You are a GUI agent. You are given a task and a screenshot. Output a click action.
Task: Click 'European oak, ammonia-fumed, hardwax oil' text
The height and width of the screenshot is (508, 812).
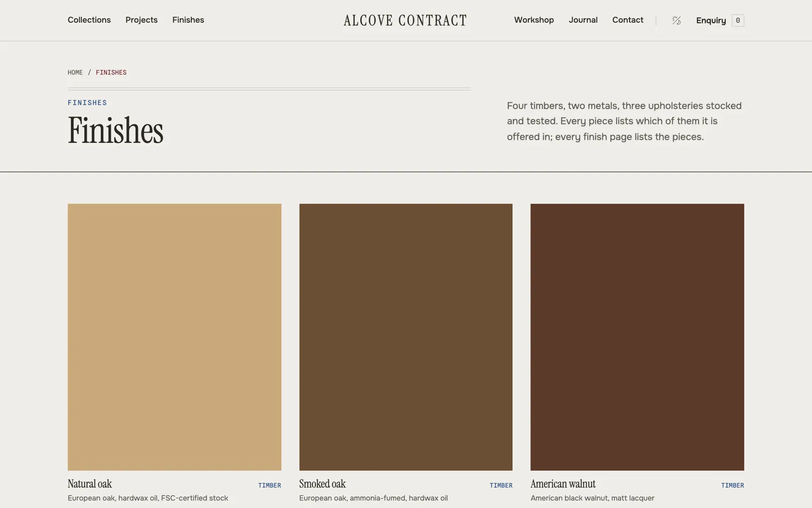click(x=374, y=498)
